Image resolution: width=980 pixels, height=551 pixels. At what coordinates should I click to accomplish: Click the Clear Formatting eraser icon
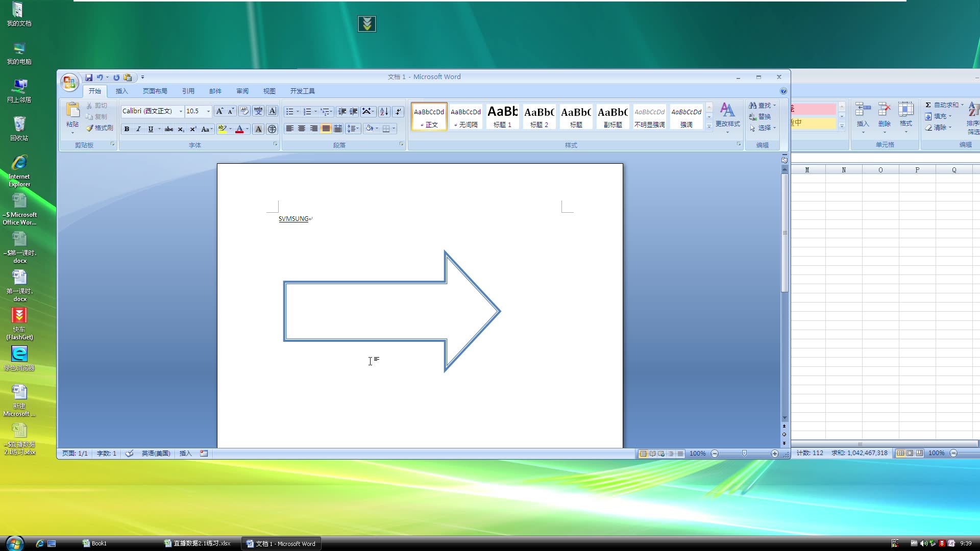(x=244, y=111)
